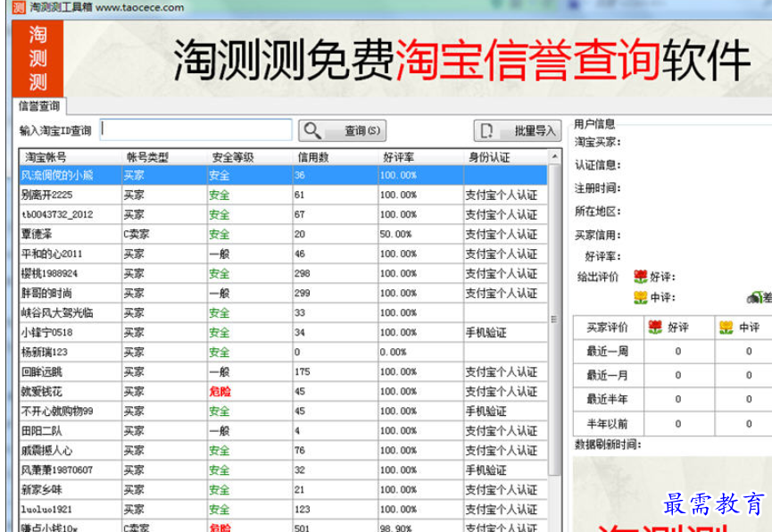
Task: Click the red flower icon beside 给出评价 好评
Action: [640, 277]
